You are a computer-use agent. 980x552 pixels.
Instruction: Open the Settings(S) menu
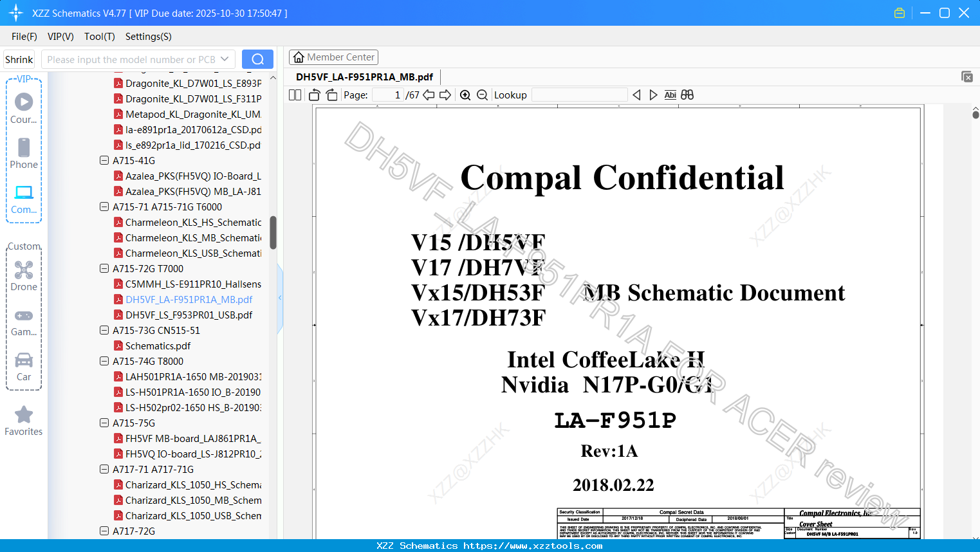coord(149,37)
